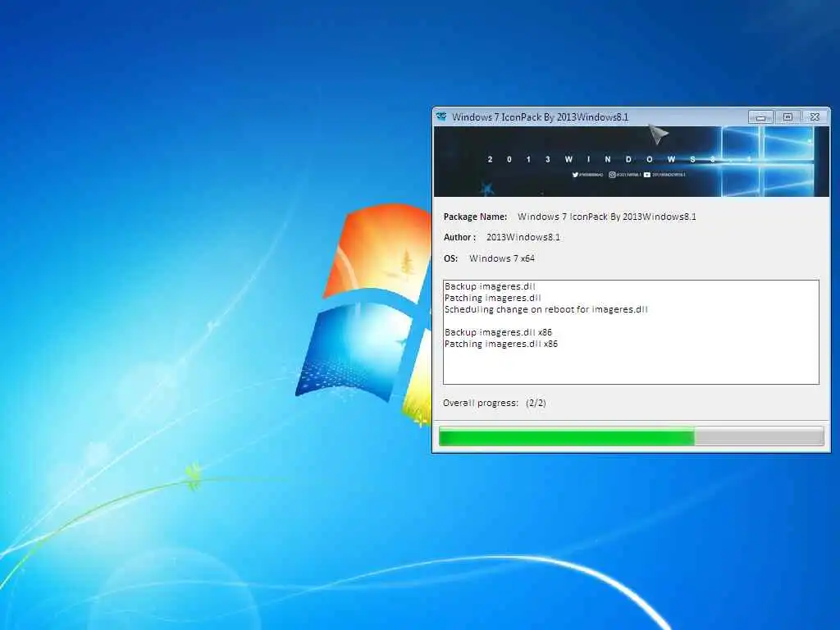Viewport: 840px width, 630px height.
Task: Click the log line 'Backup imageres.dll'
Action: [x=491, y=286]
